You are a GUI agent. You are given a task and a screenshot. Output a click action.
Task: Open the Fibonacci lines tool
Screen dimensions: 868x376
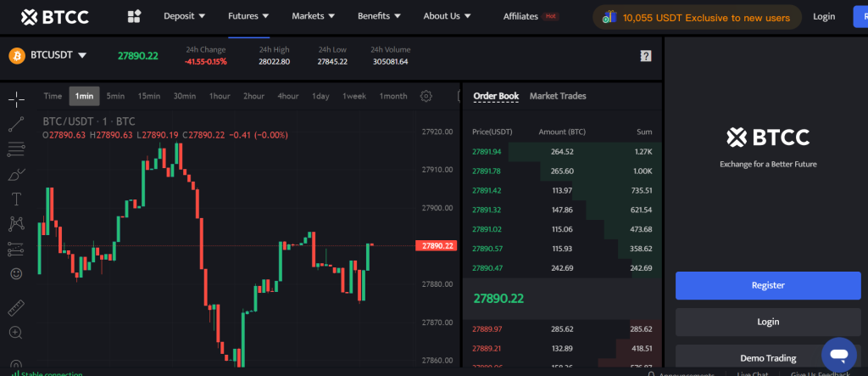point(17,149)
